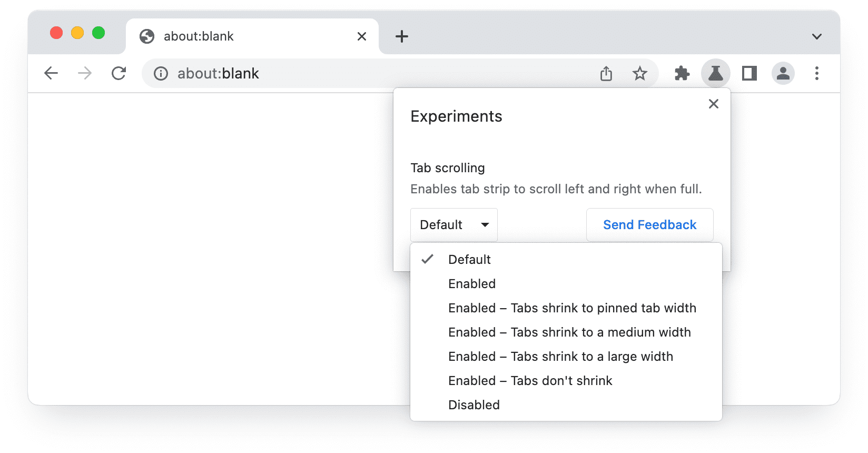Open the three-dot Chrome menu
The height and width of the screenshot is (453, 868).
point(816,73)
